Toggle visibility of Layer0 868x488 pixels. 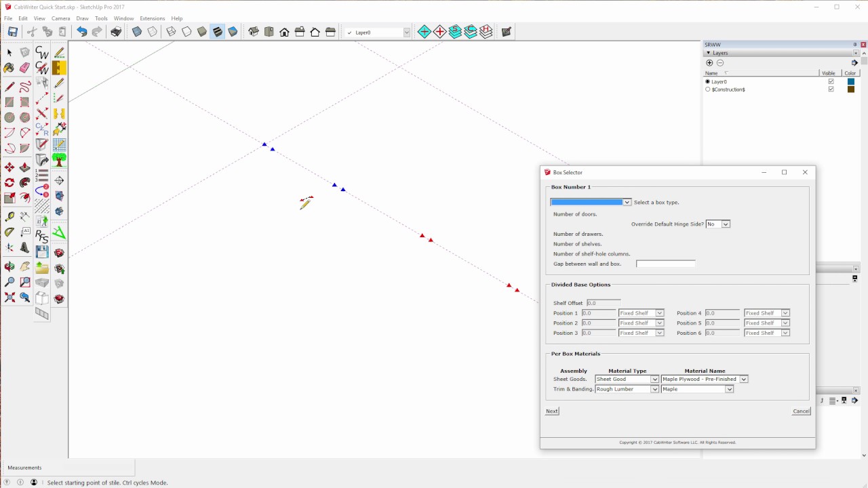[831, 81]
